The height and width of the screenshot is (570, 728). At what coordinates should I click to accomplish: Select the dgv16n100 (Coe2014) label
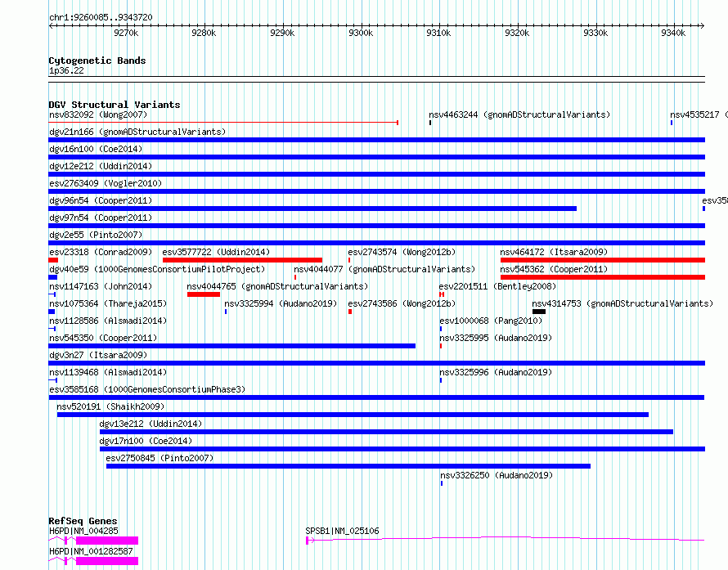point(96,149)
